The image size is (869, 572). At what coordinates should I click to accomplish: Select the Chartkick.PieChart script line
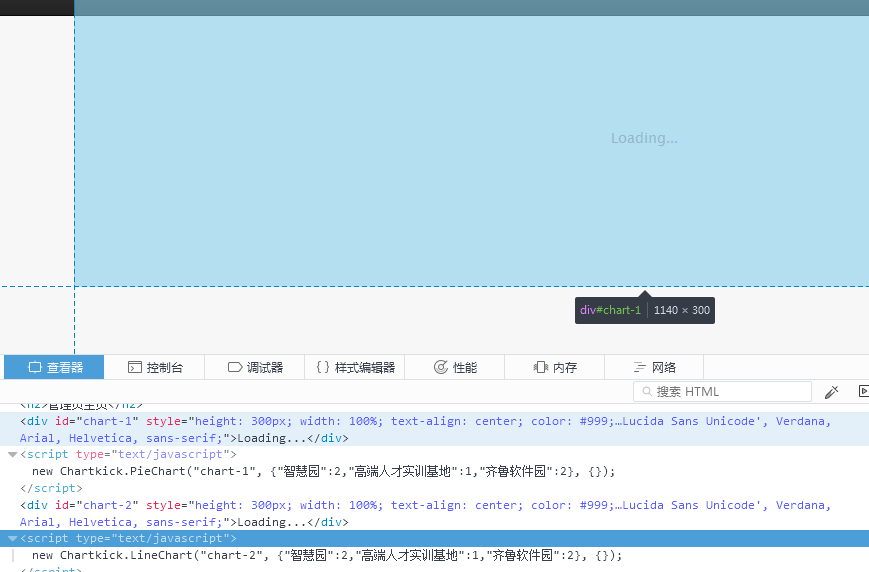pyautogui.click(x=324, y=471)
